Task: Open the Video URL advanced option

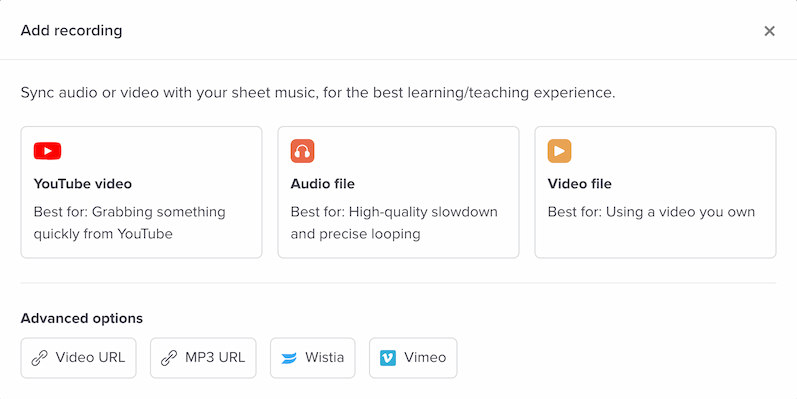Action: [x=78, y=358]
